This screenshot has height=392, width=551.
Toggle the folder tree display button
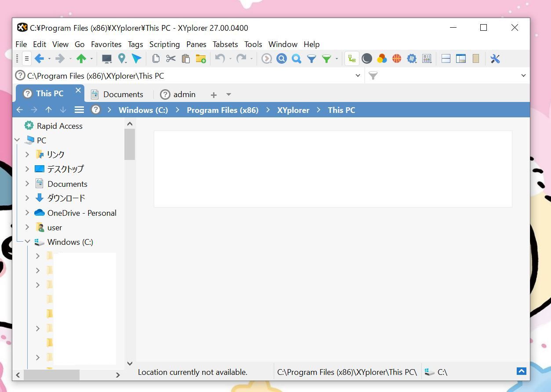click(352, 58)
